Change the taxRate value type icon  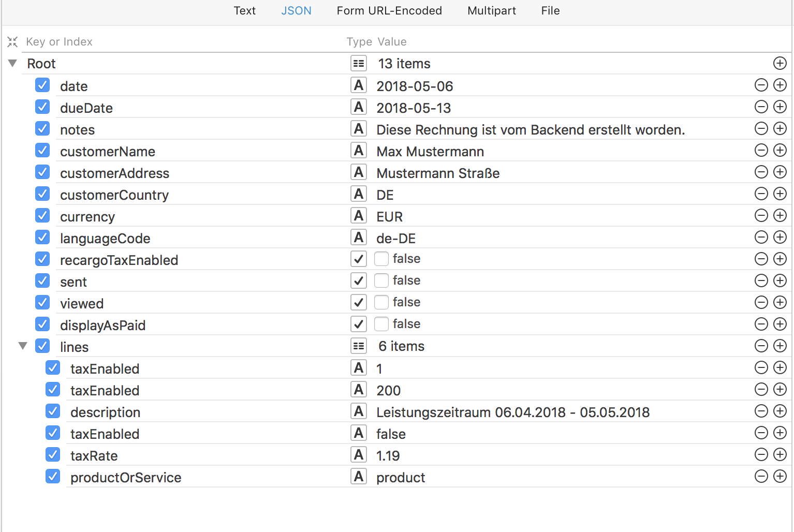click(x=359, y=454)
